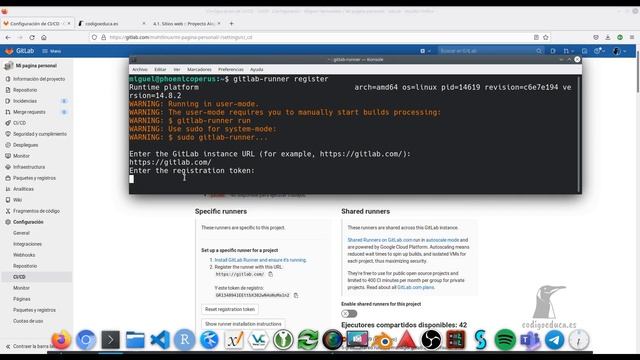Viewport: 640px width, 360px height.
Task: Open Seguridad y cumplimiento in sidebar
Action: (x=40, y=134)
